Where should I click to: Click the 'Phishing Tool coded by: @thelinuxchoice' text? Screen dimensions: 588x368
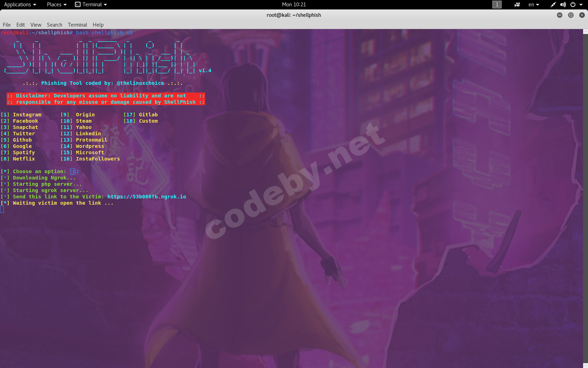[x=103, y=83]
